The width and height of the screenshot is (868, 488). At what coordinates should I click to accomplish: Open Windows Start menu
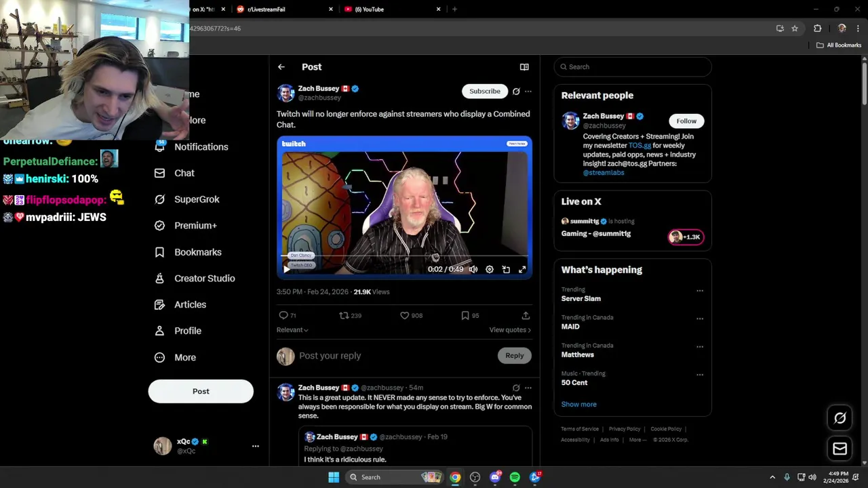pos(334,478)
